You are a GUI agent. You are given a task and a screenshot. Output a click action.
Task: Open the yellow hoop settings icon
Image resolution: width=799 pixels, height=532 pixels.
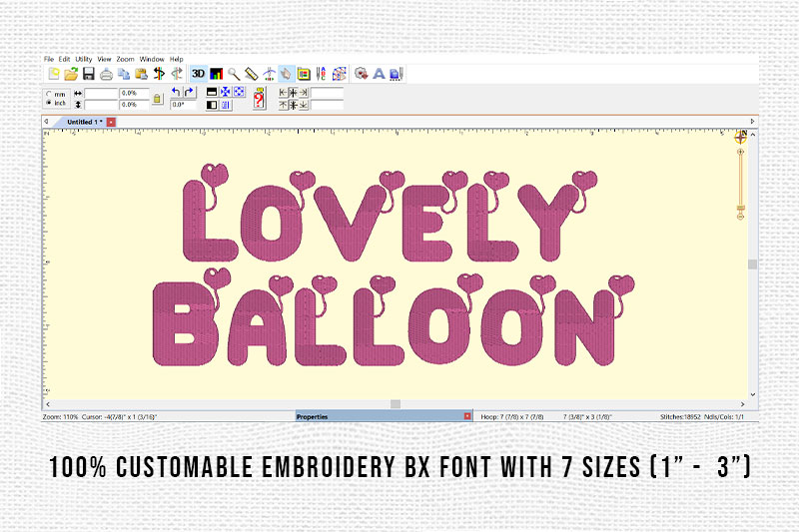pos(304,74)
